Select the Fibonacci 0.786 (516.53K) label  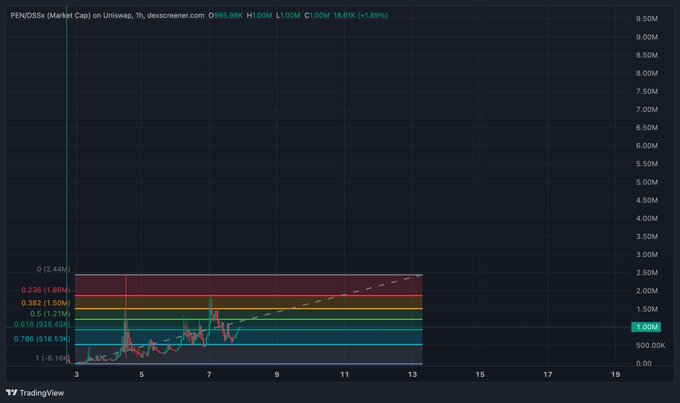42,339
